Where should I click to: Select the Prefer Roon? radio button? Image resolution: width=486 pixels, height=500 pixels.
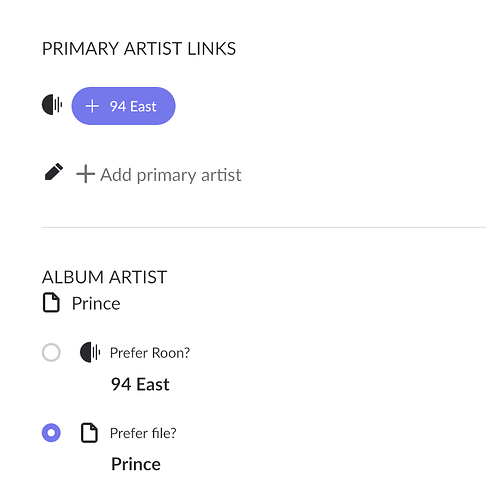tap(51, 352)
